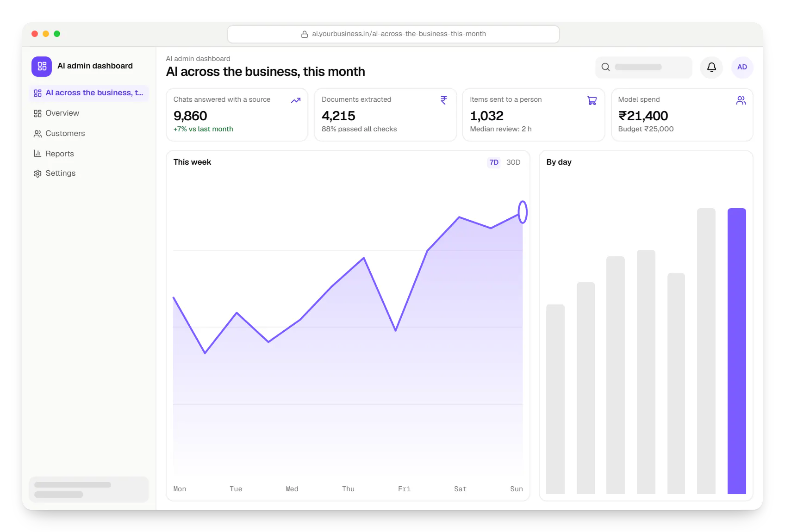Click the sidebar footer placeholder card
The height and width of the screenshot is (532, 785).
point(89,489)
